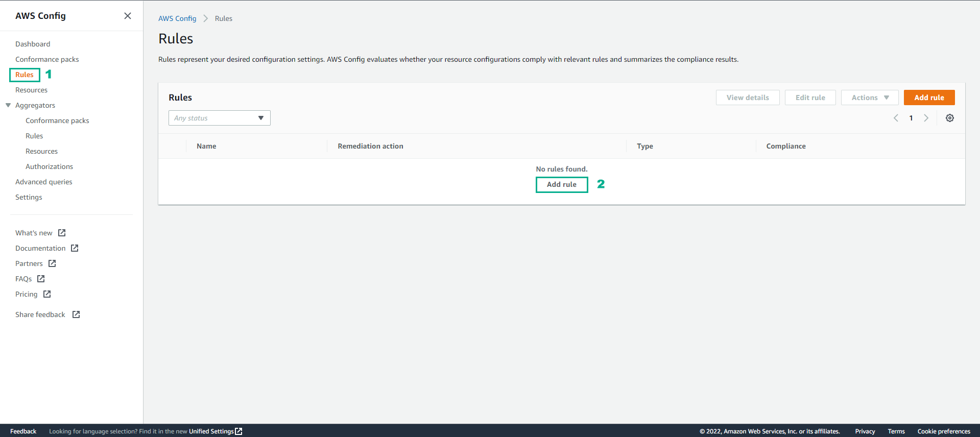Open What's new link
This screenshot has width=980, height=437.
click(34, 233)
